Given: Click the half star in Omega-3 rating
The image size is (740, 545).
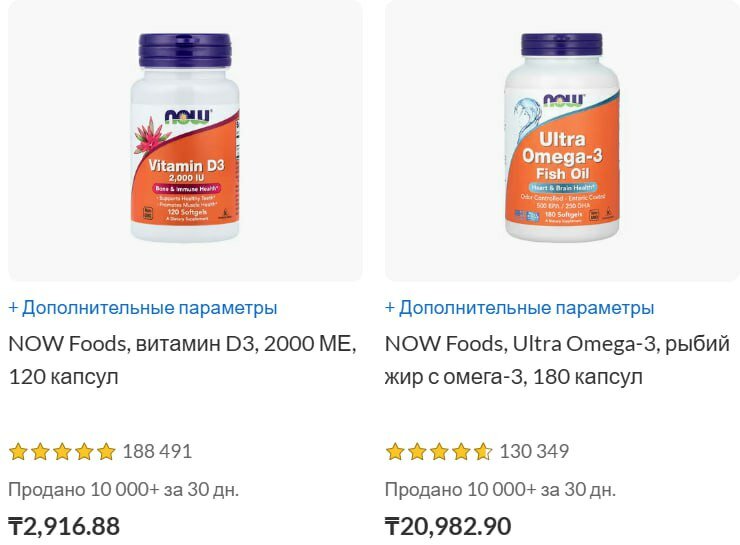Looking at the screenshot, I should click(483, 452).
